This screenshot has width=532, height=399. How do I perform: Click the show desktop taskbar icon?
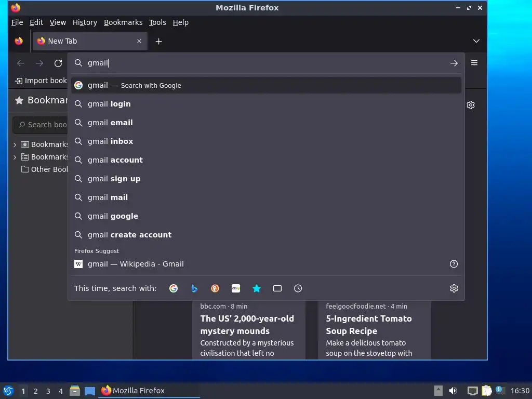click(x=89, y=391)
